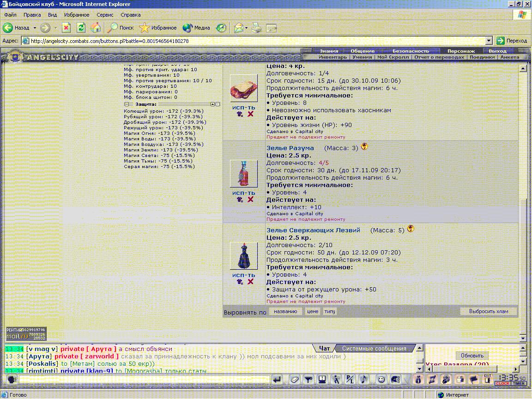
Task: Click the Forward arrow toolbar icon
Action: [45, 28]
